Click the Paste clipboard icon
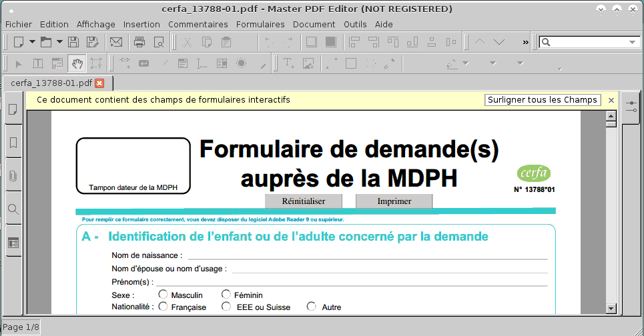644x336 pixels. 226,42
